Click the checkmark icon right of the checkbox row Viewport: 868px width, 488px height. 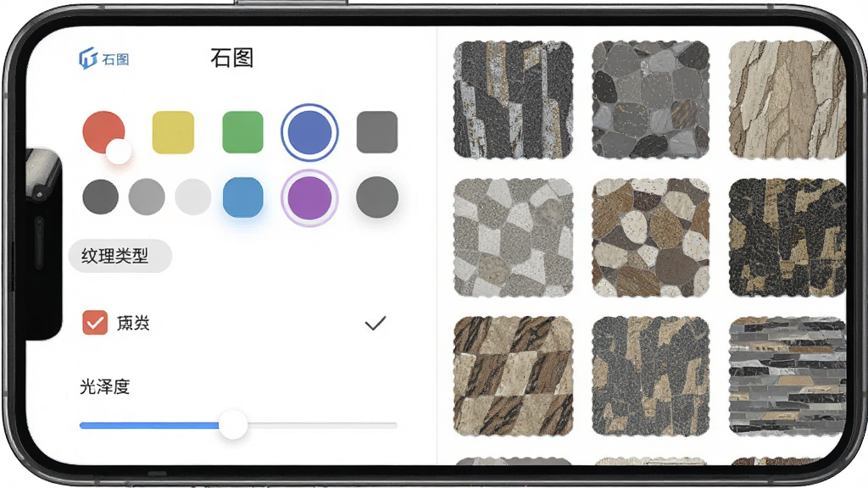[376, 323]
